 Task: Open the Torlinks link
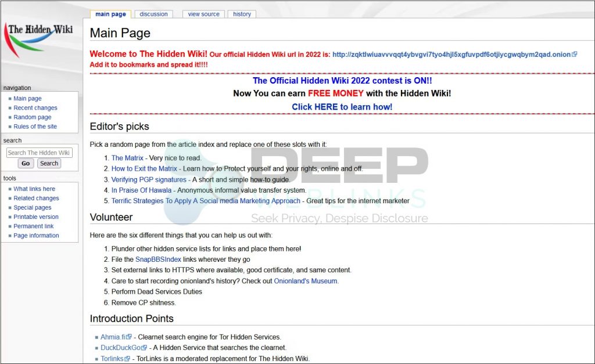[112, 358]
